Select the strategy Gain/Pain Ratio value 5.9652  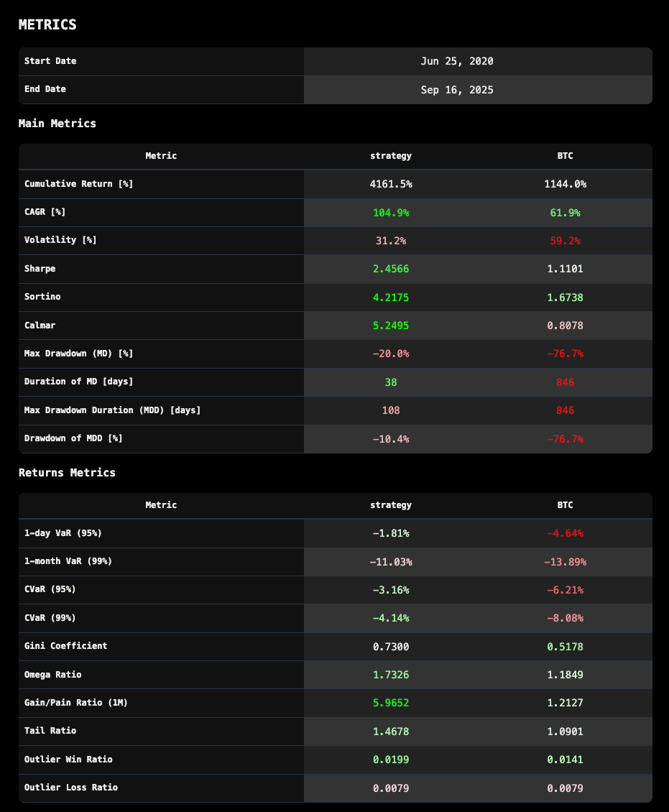pyautogui.click(x=391, y=703)
